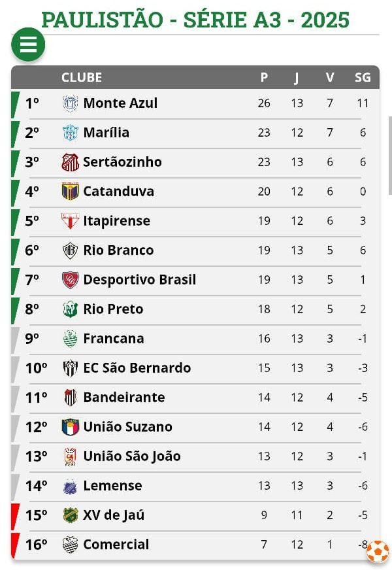Viewport: 392px width, 580px height.
Task: Click the Catanduva club crest
Action: 70,191
